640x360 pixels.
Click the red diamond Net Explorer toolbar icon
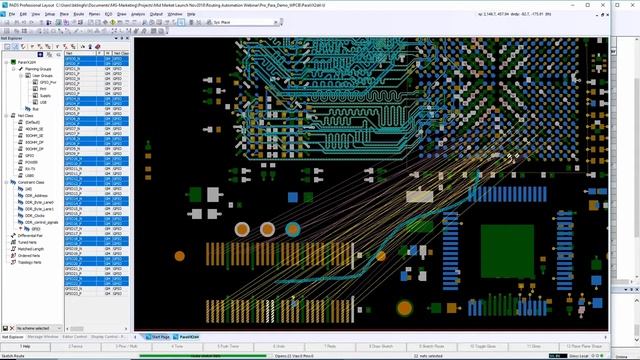coord(98,47)
